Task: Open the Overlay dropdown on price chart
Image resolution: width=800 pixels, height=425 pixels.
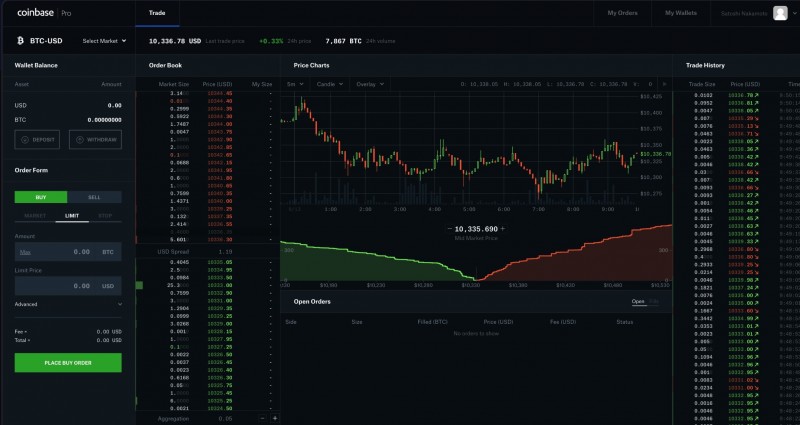Action: pyautogui.click(x=370, y=84)
